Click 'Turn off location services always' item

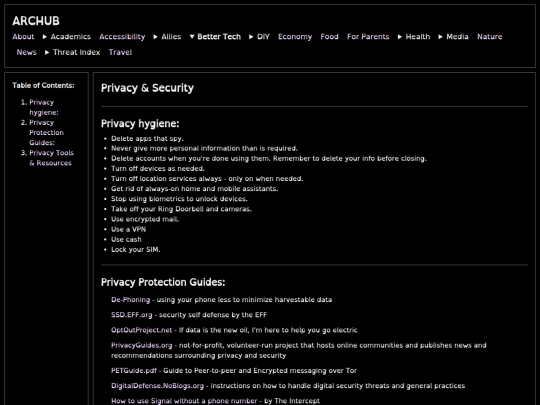(x=207, y=179)
